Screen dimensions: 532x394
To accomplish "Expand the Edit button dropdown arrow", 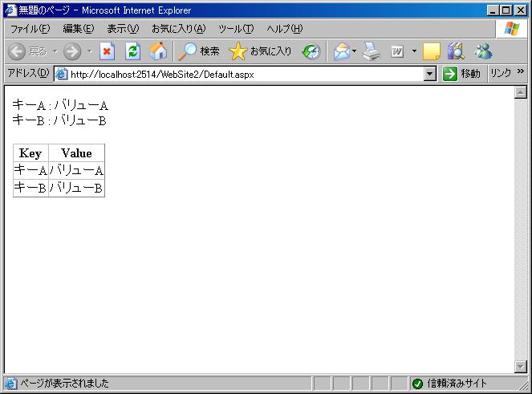I will click(414, 51).
